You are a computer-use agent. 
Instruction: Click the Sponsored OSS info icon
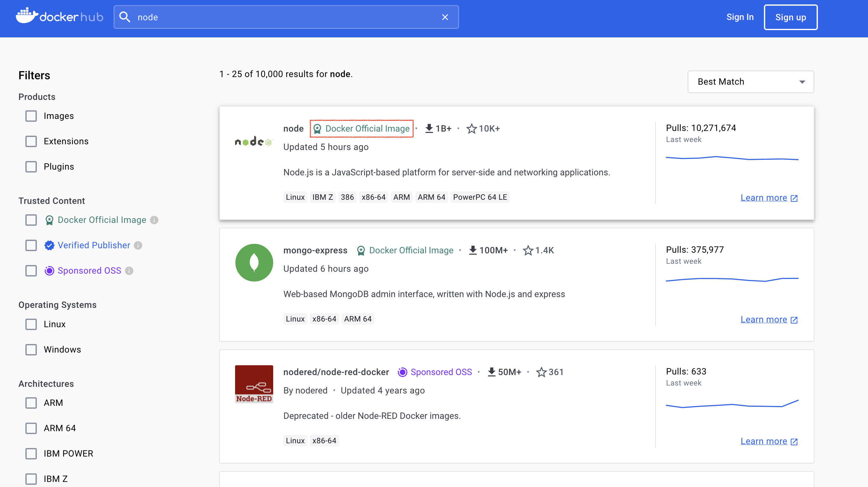point(129,270)
